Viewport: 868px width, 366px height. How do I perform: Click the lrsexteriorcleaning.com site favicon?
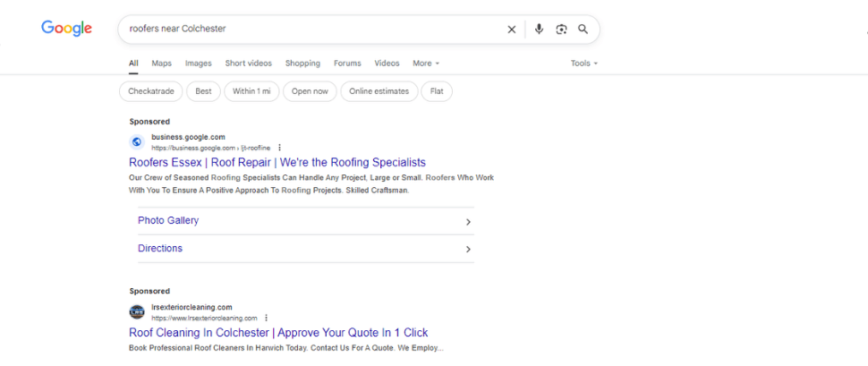tap(137, 312)
